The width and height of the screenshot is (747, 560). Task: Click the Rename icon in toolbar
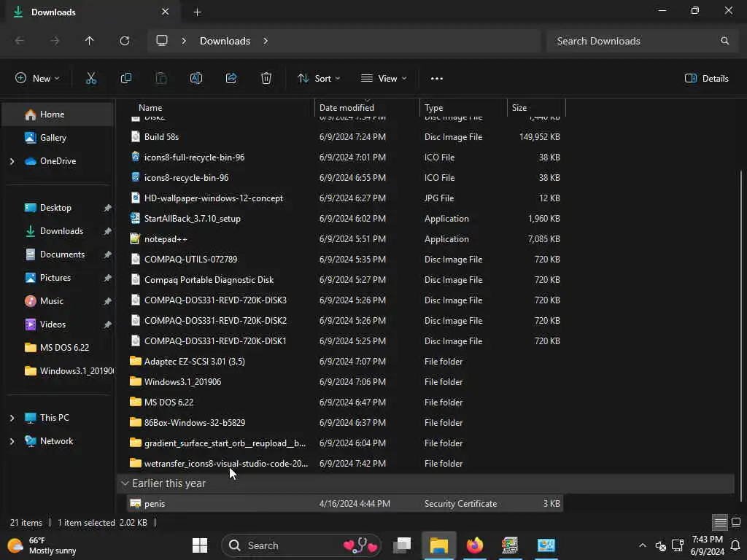(x=196, y=79)
